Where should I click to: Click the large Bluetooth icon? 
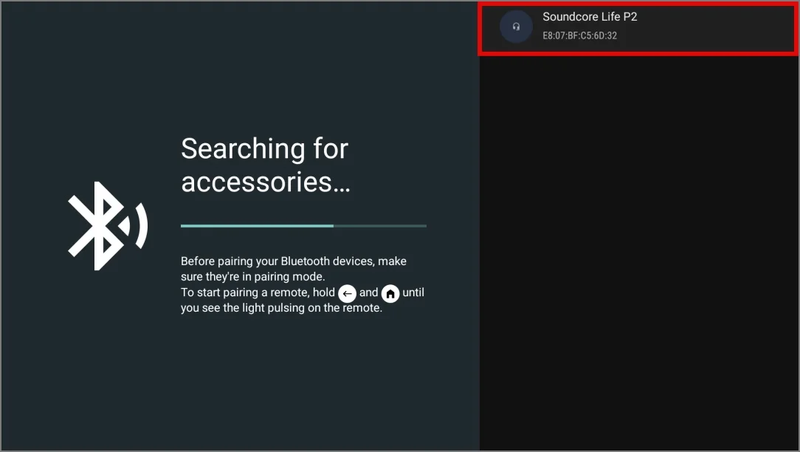tap(108, 226)
